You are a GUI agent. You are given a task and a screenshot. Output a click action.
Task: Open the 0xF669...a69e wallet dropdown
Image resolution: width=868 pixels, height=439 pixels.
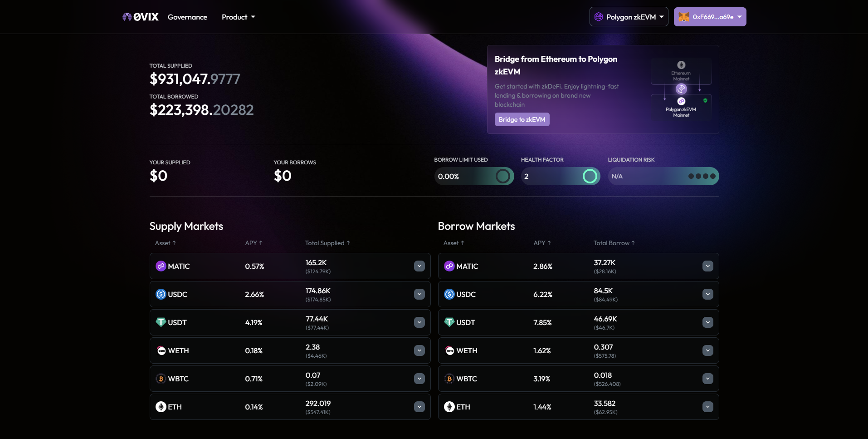pos(710,17)
